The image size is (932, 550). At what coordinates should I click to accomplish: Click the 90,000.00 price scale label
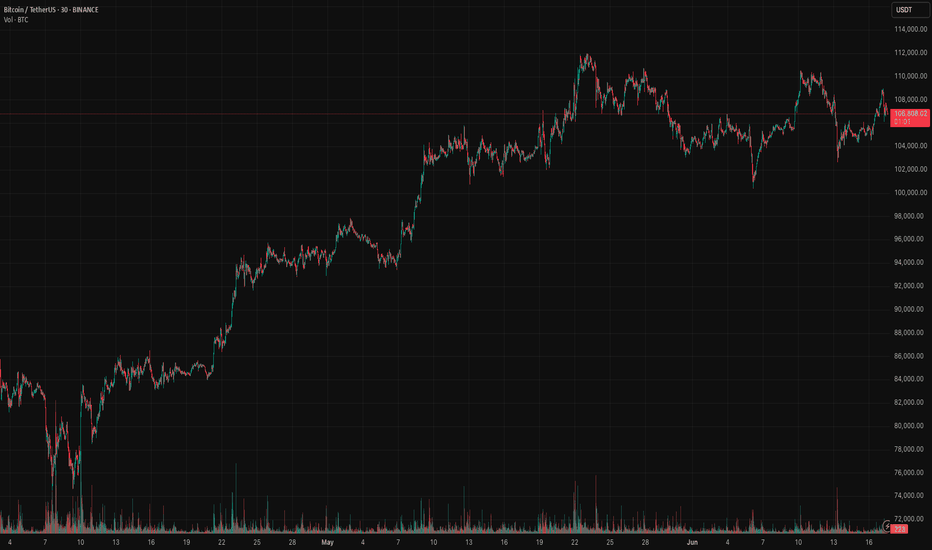[x=910, y=309]
